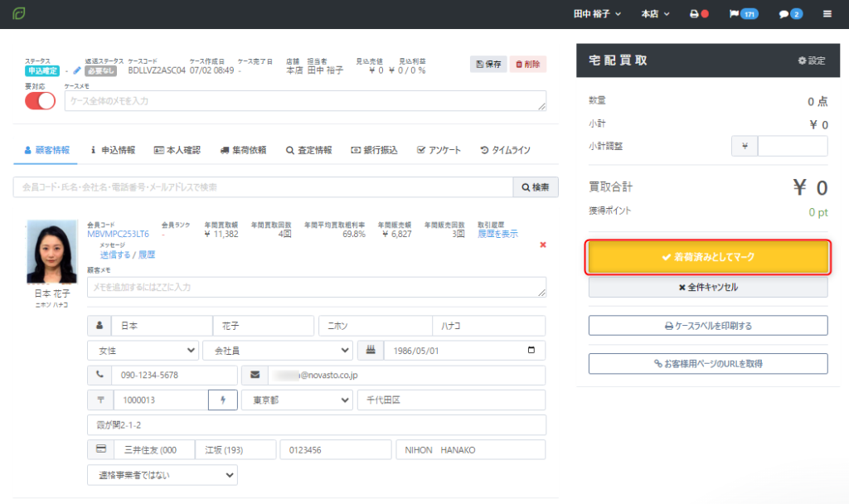Open chat messages with 2 badge
Image resolution: width=849 pixels, height=504 pixels.
790,14
